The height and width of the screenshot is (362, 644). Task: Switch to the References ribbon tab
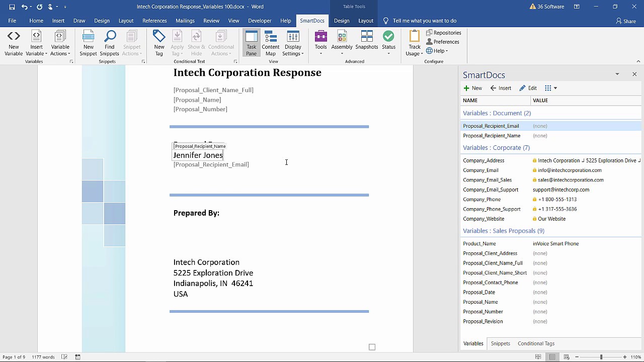pos(154,21)
